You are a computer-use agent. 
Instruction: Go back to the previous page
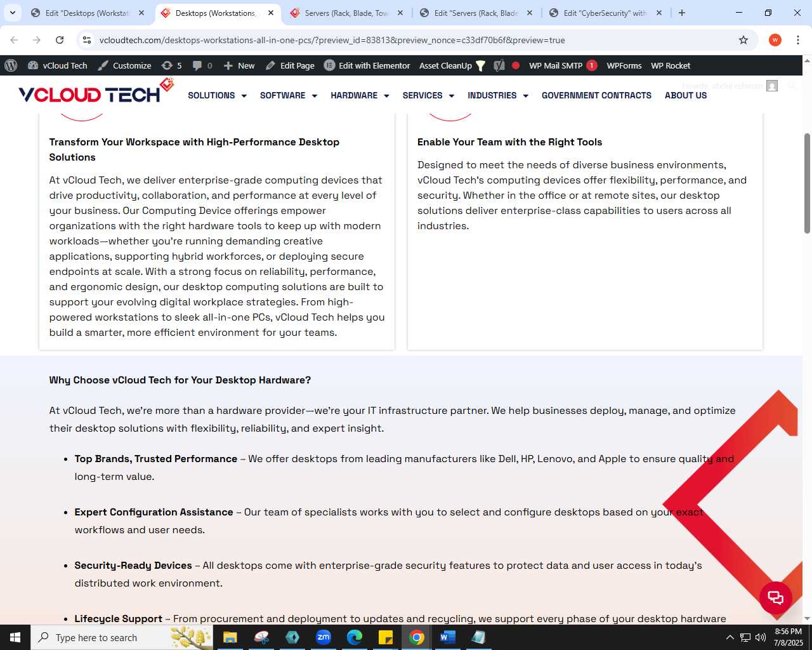pos(14,40)
